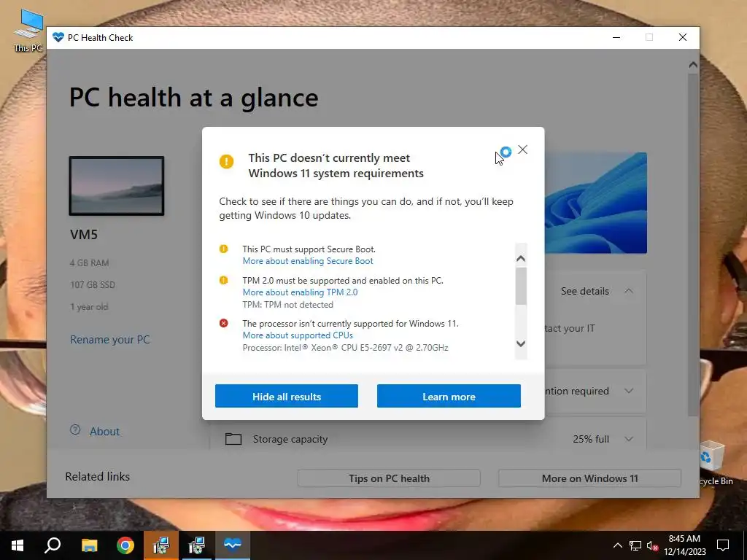Image resolution: width=747 pixels, height=560 pixels.
Task: Click the yellow warning icon in dialog header
Action: [226, 161]
